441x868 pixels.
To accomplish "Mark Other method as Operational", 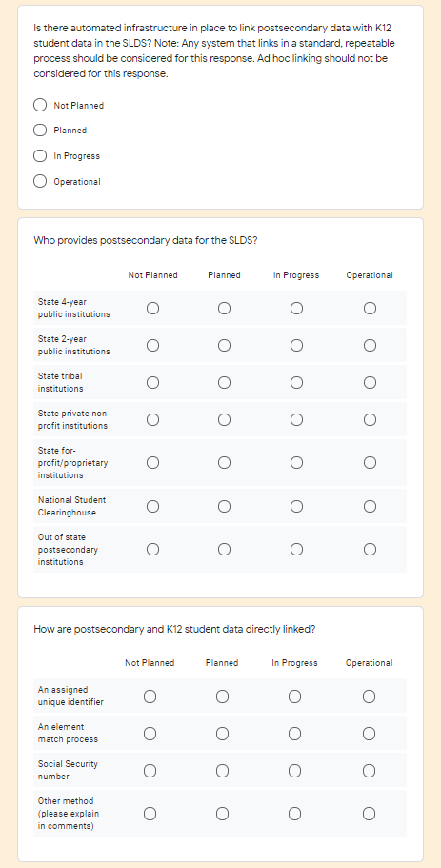I will click(369, 813).
